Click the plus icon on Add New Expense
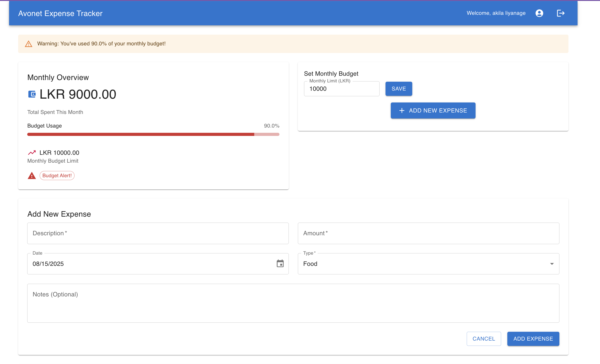Screen dimensions: 600x364 pyautogui.click(x=402, y=111)
